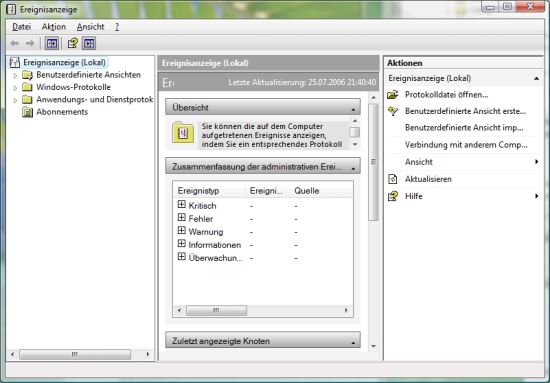Image resolution: width=550 pixels, height=383 pixels.
Task: Click the Quelle column header
Action: 321,191
